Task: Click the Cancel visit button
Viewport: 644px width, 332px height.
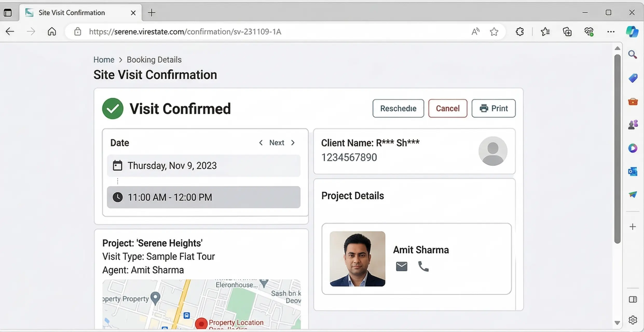Action: (448, 108)
